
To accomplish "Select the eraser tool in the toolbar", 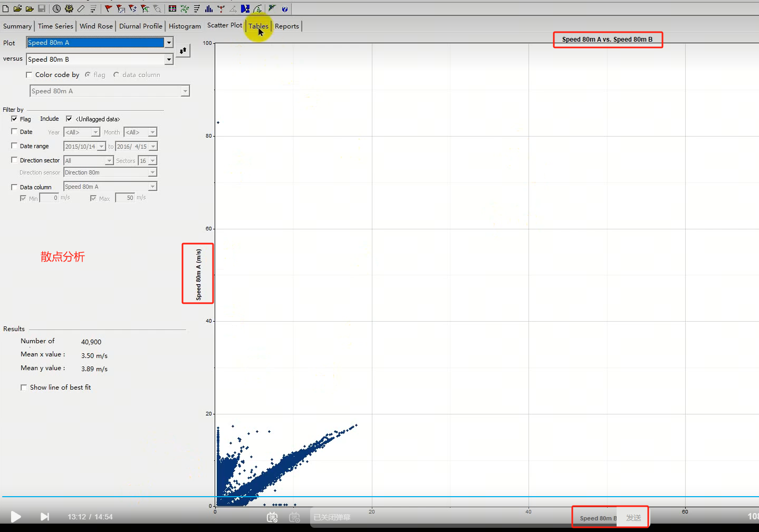I will click(x=80, y=8).
